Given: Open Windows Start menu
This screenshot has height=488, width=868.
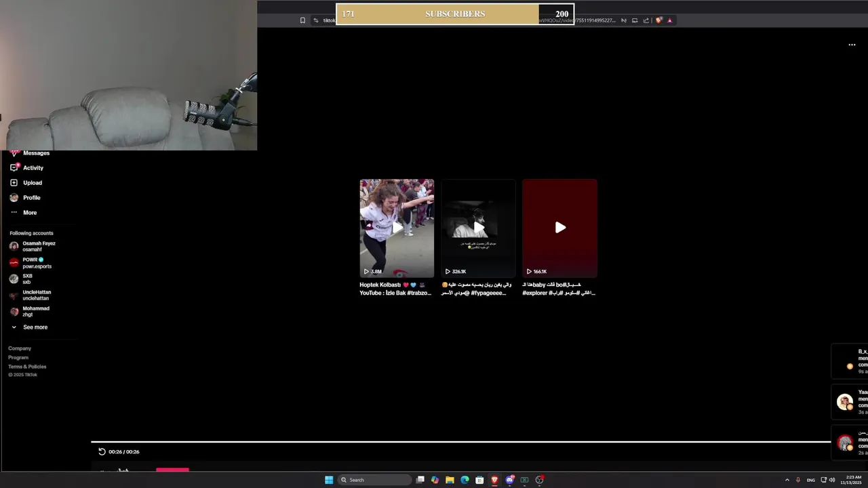Looking at the screenshot, I should [x=329, y=480].
